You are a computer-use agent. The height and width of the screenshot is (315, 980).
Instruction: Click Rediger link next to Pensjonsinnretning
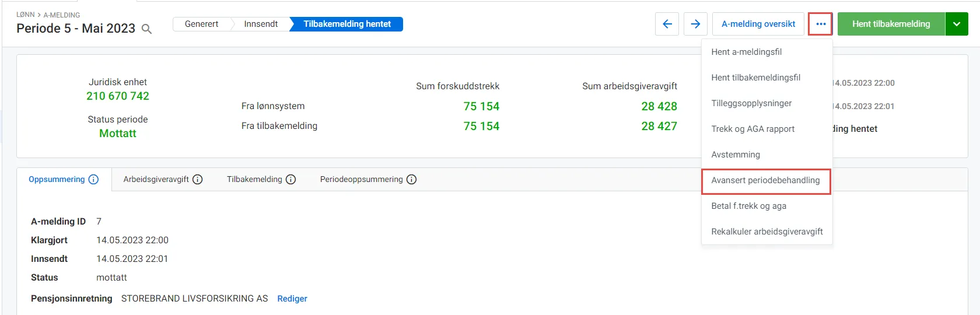click(x=292, y=299)
